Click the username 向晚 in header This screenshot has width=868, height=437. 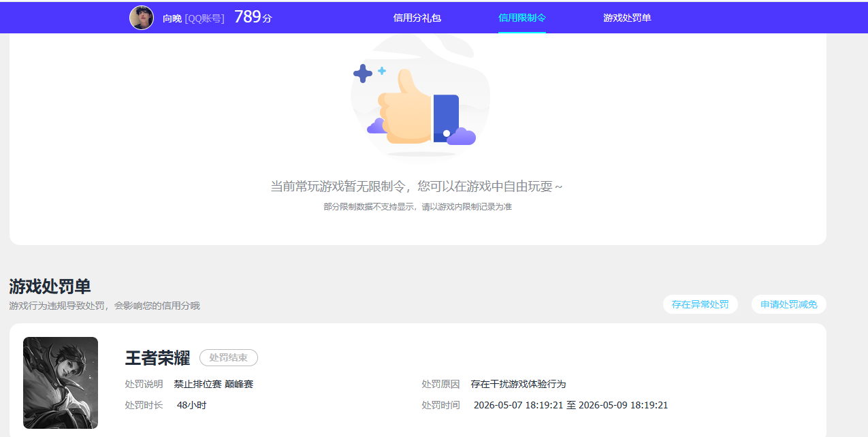point(172,18)
